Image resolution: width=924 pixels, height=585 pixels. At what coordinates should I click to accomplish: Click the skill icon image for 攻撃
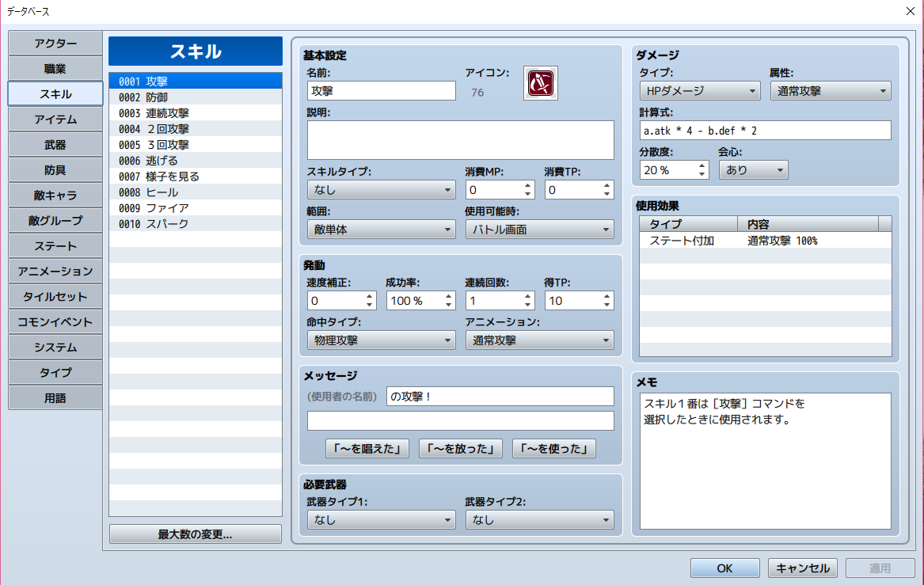(540, 83)
